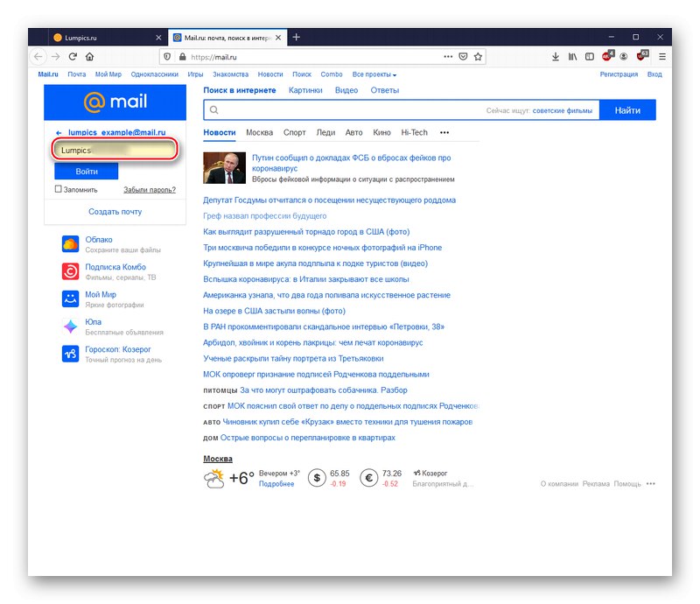
Task: Click the Помощь footer link
Action: click(x=627, y=484)
